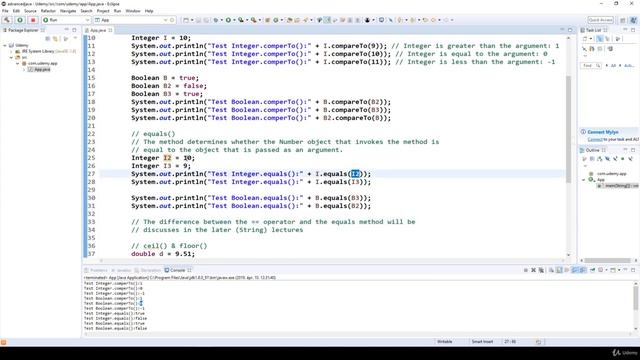Select the App.java editor tab
Screen dimensions: 640x360
98,30
